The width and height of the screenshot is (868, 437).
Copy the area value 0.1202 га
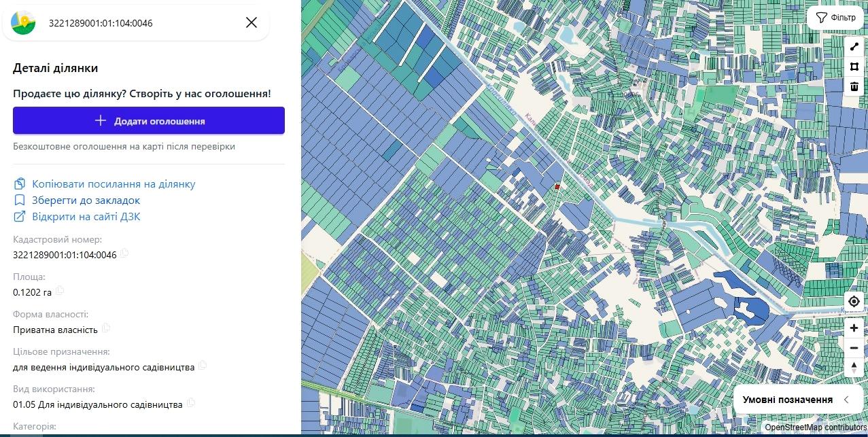click(60, 291)
